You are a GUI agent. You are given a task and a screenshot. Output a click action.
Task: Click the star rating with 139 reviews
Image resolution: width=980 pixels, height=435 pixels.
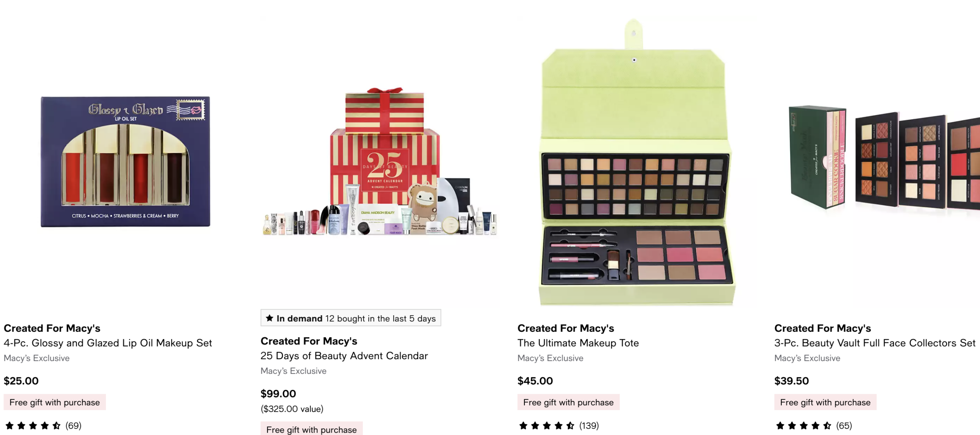tap(559, 425)
